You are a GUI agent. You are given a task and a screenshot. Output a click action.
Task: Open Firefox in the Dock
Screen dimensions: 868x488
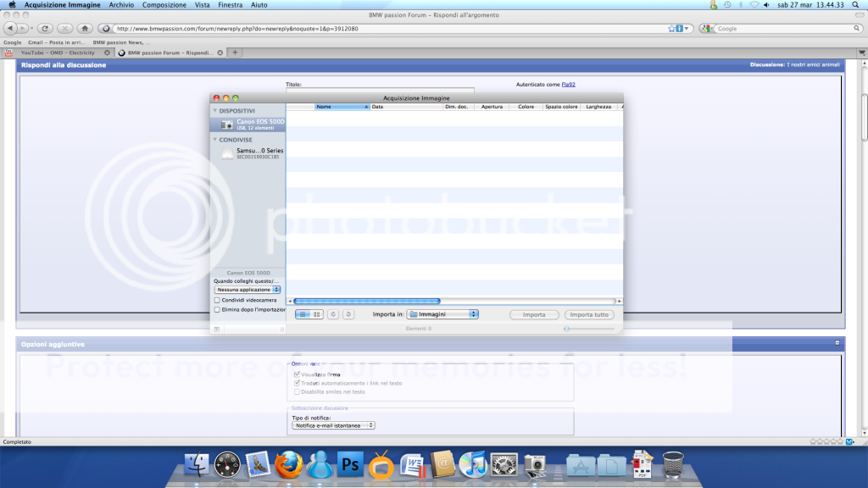click(x=289, y=463)
